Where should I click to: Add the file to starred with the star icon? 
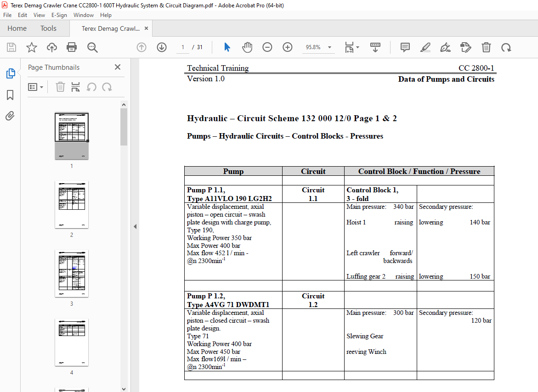coord(32,47)
